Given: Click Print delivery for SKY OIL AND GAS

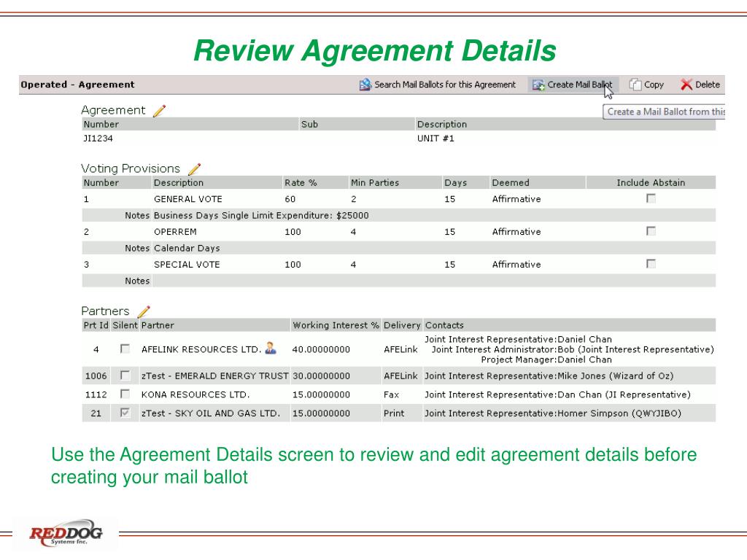Looking at the screenshot, I should [394, 413].
